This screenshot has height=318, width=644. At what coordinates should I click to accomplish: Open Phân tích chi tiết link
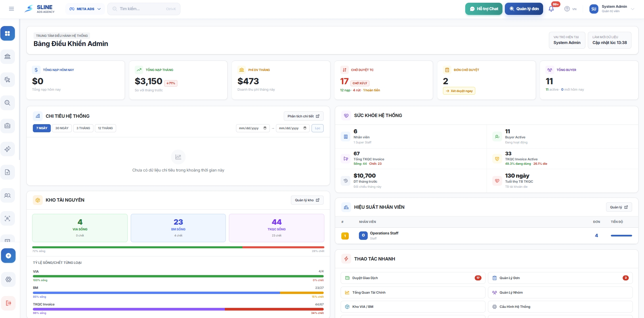click(303, 116)
